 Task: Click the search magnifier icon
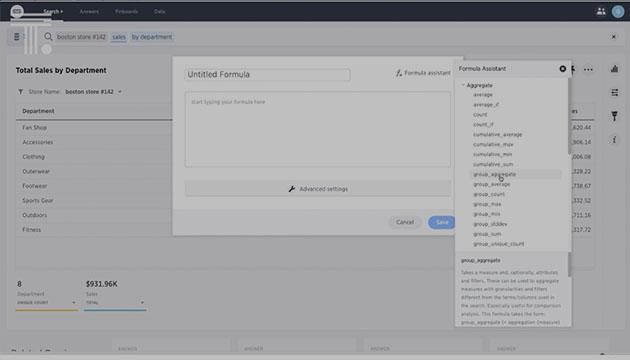point(48,37)
